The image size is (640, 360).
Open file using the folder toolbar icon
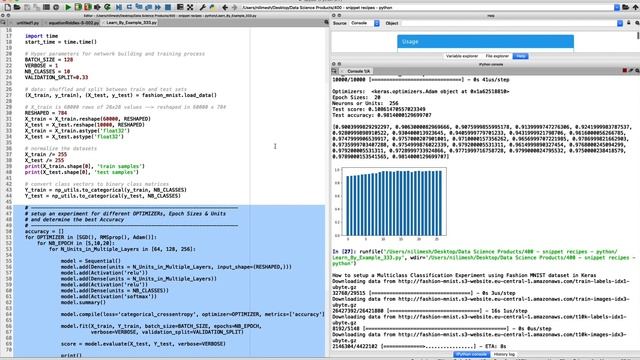point(17,7)
